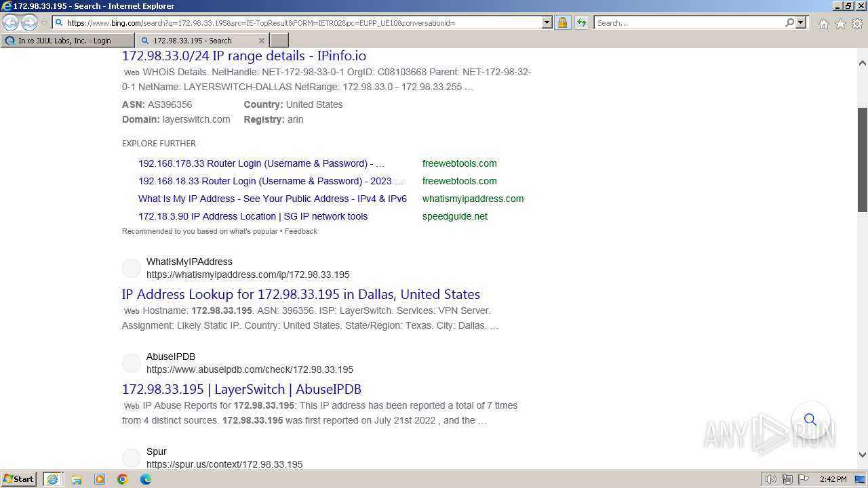Image resolution: width=868 pixels, height=488 pixels.
Task: Click the 2:42 PM clock
Action: (x=833, y=479)
